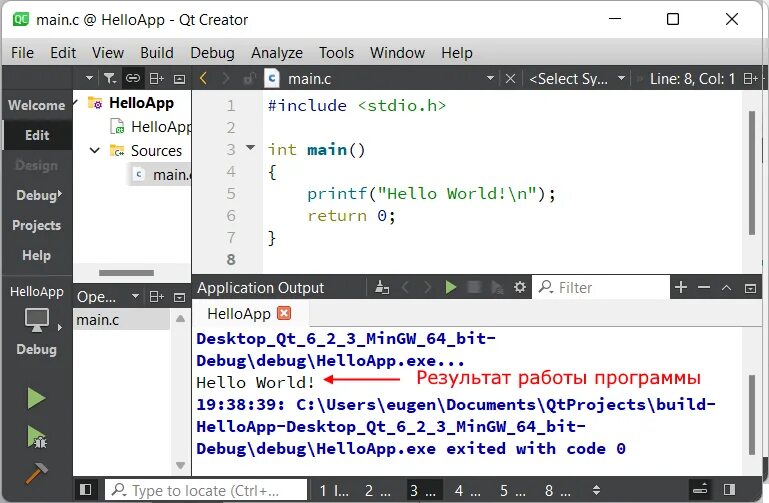Close the HelloApp output tab
The width and height of the screenshot is (769, 503).
pos(284,313)
